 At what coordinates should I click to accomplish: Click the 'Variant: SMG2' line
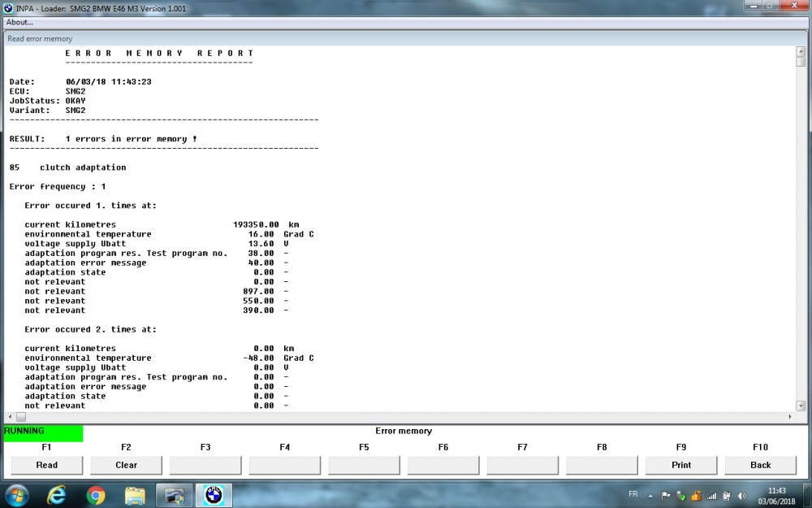coord(48,110)
